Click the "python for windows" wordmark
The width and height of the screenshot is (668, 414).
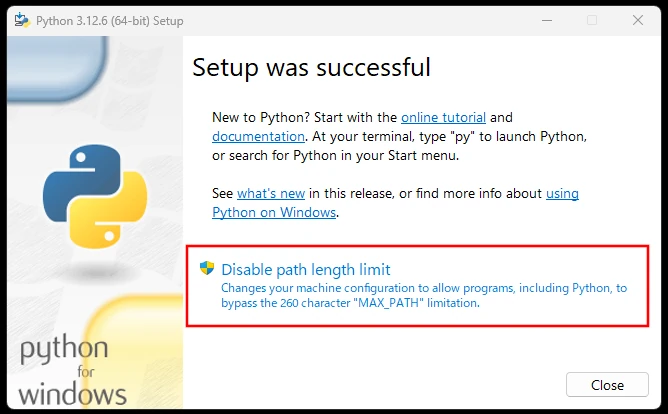72,370
